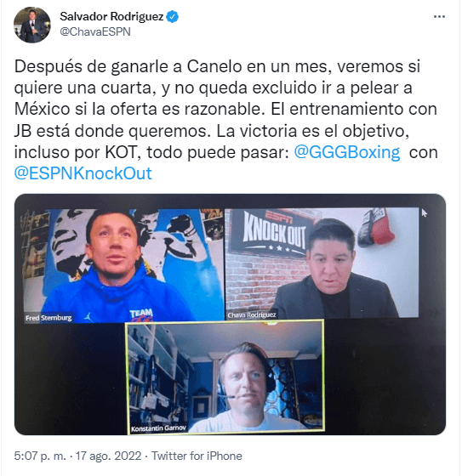Click the Fred Sternburg name label
Screen dimensions: 462x476
(48, 318)
